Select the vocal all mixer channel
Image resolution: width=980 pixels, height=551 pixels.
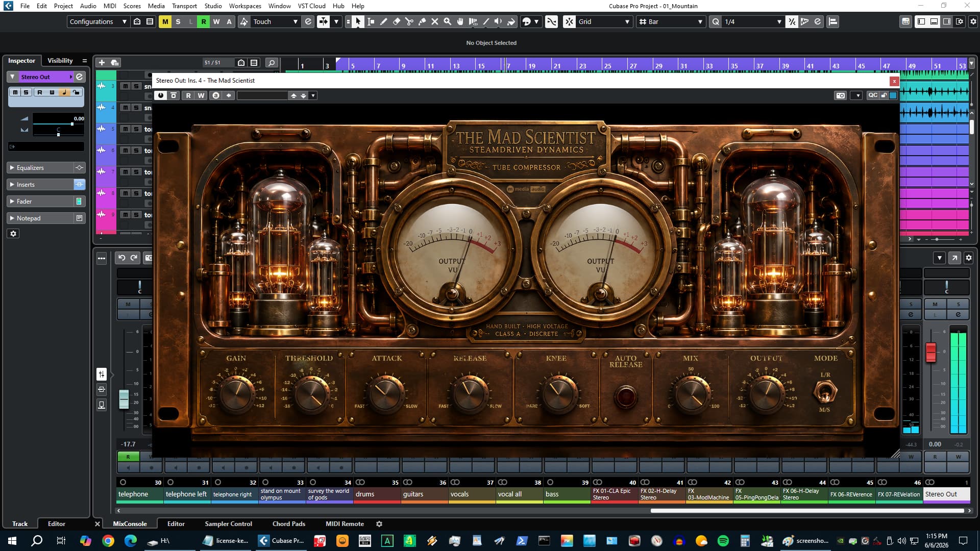(519, 494)
